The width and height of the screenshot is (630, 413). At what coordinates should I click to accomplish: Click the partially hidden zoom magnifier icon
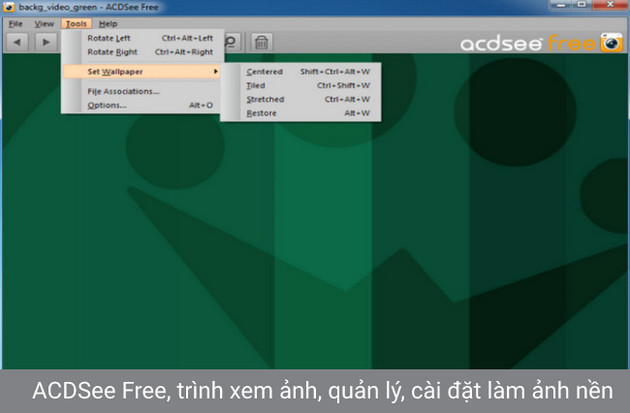point(232,42)
